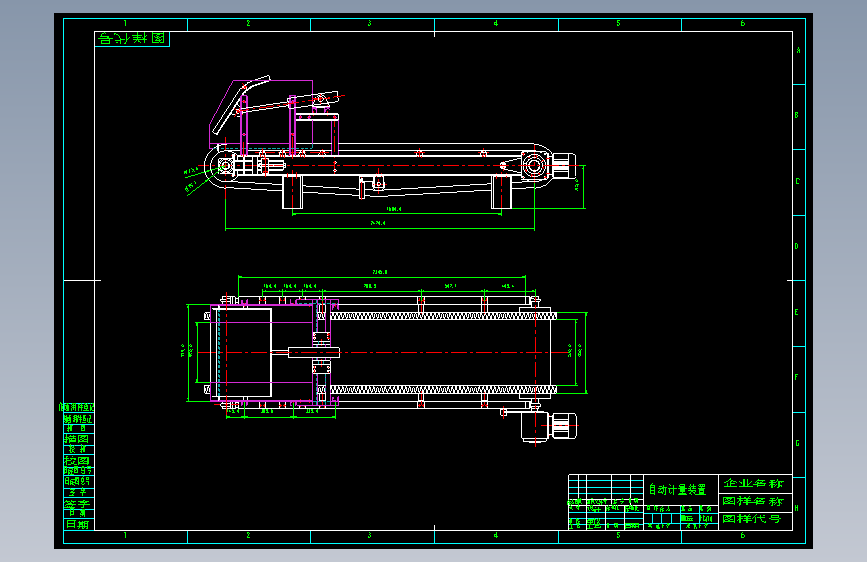Click the 签字 row in left column
The height and width of the screenshot is (562, 867).
tap(79, 504)
